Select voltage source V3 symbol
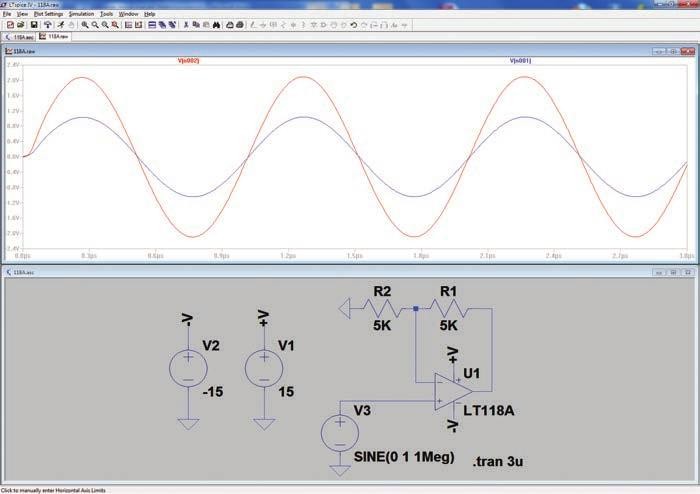 (x=340, y=433)
